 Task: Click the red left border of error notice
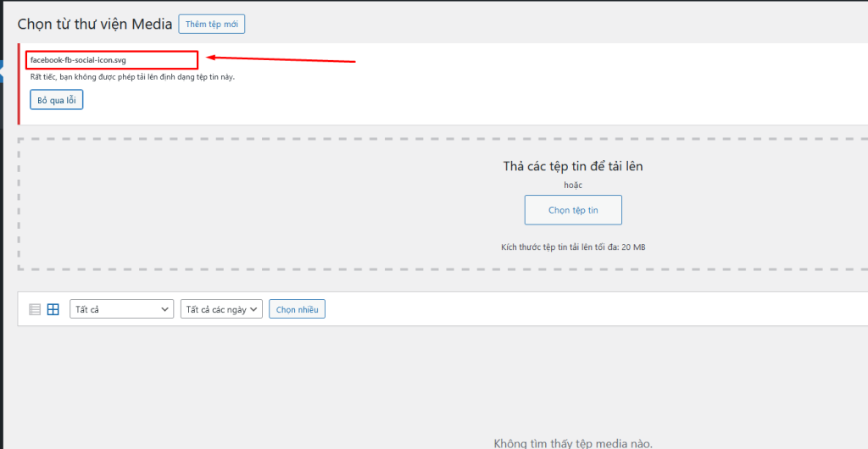tap(19, 82)
